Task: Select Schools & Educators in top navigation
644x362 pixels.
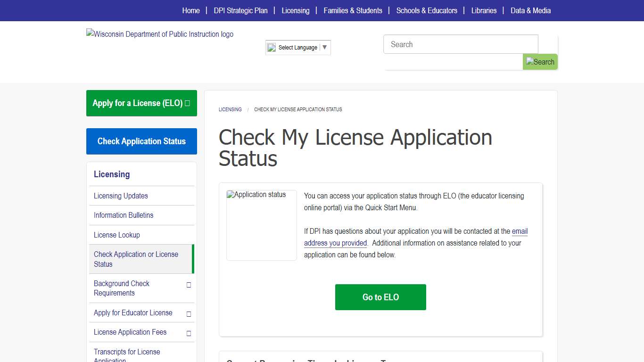Action: [x=427, y=10]
